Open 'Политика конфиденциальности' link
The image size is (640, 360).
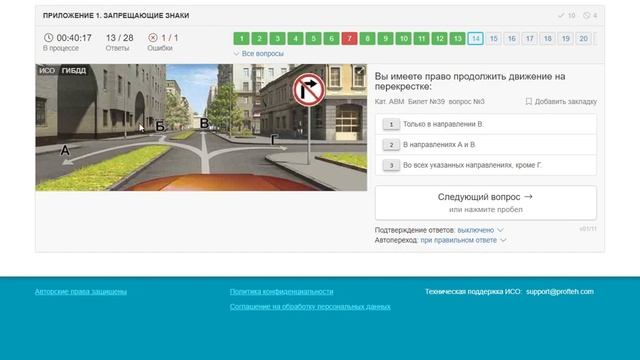click(x=281, y=291)
